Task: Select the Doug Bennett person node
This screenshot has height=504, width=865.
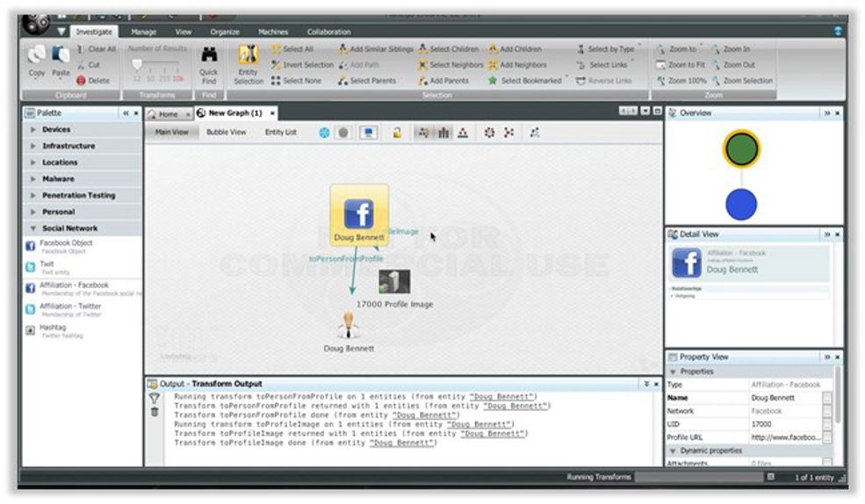Action: tap(349, 332)
